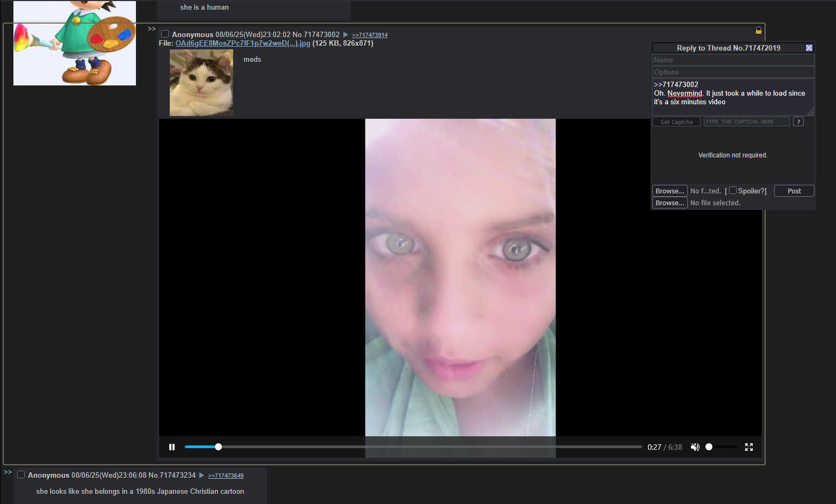Screen dimensions: 836x504
Task: Click the first Browse file button
Action: (670, 191)
